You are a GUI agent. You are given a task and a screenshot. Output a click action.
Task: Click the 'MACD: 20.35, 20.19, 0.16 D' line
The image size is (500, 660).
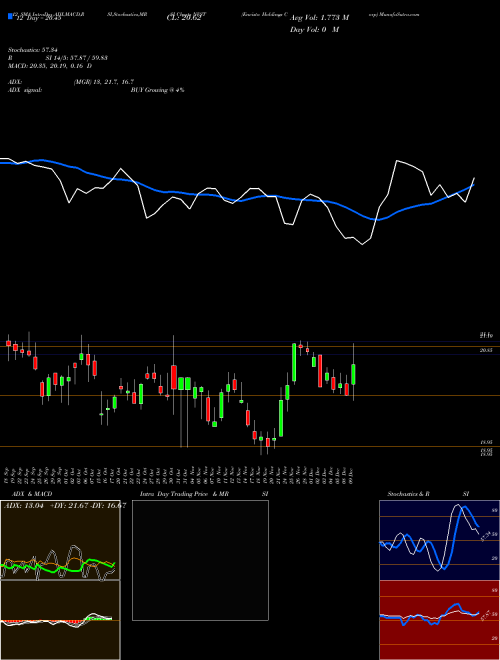tap(50, 66)
